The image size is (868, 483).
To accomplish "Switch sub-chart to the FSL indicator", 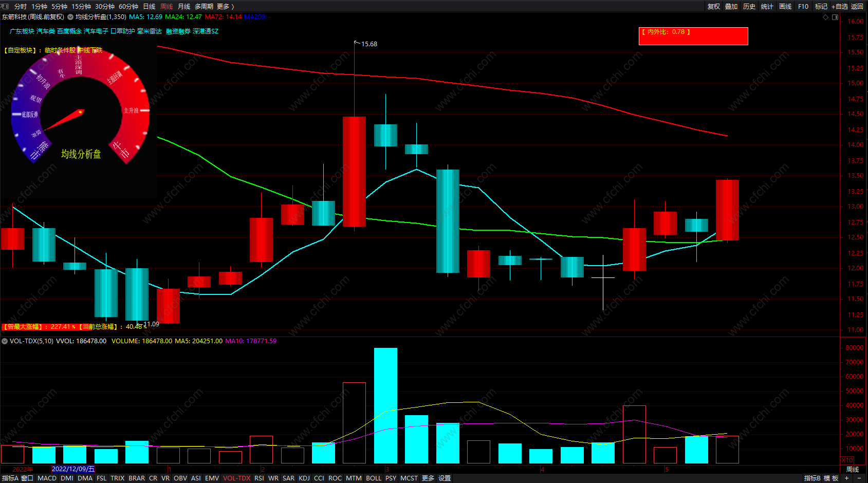I will [x=102, y=478].
